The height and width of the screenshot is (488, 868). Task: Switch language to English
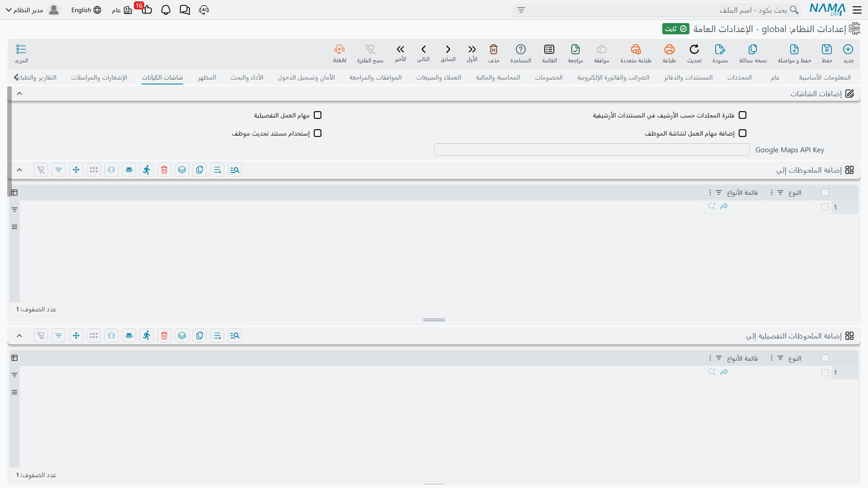pyautogui.click(x=86, y=10)
